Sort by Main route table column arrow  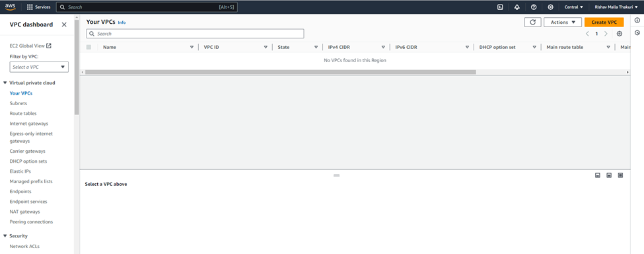point(608,47)
